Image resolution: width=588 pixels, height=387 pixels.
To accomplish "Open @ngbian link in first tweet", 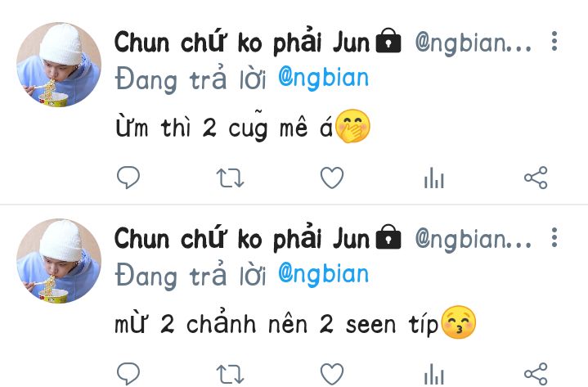I will (x=324, y=79).
